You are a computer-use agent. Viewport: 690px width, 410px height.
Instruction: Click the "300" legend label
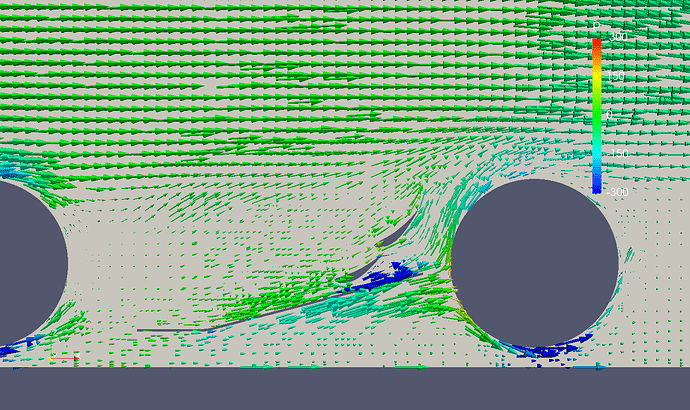pos(618,37)
